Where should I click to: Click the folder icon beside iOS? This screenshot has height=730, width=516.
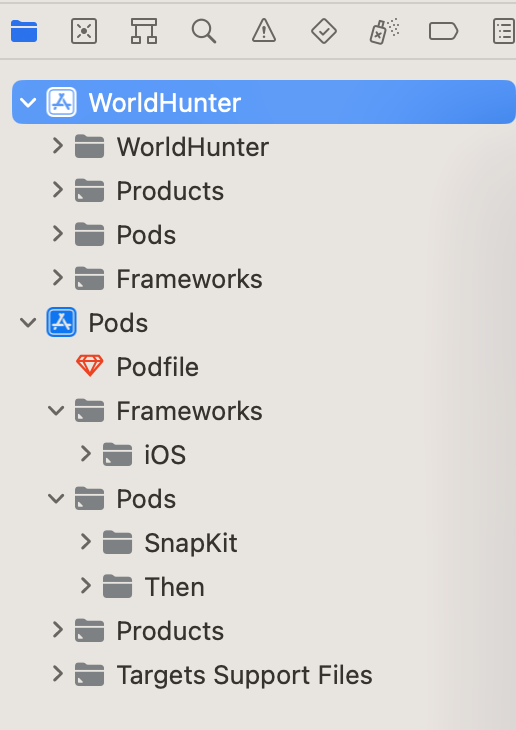[117, 454]
